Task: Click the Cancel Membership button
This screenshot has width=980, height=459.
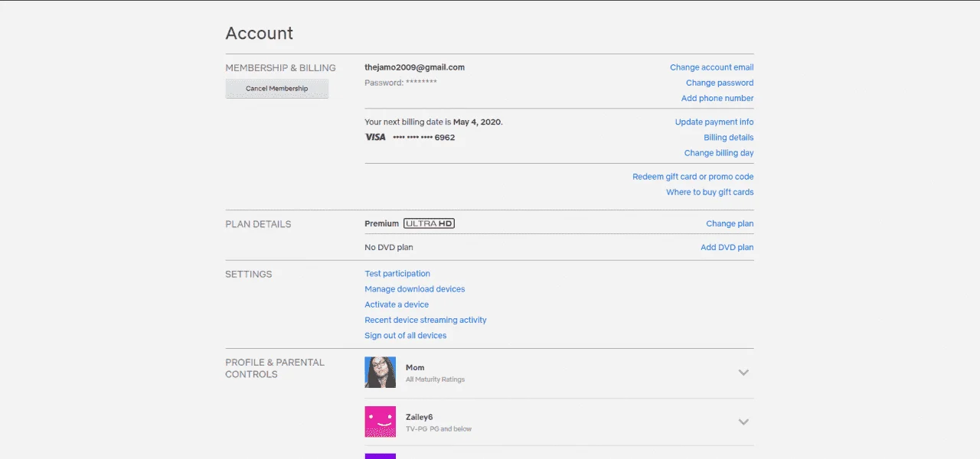Action: click(x=276, y=89)
